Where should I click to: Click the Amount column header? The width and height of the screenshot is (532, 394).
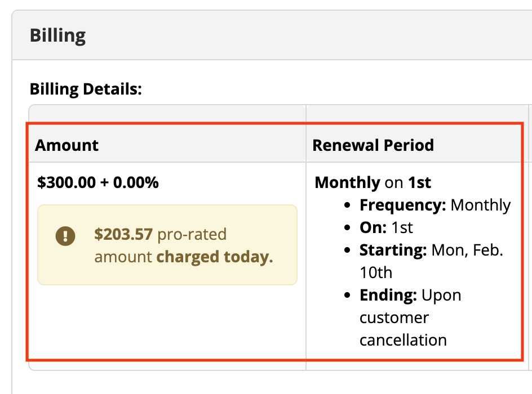(66, 145)
